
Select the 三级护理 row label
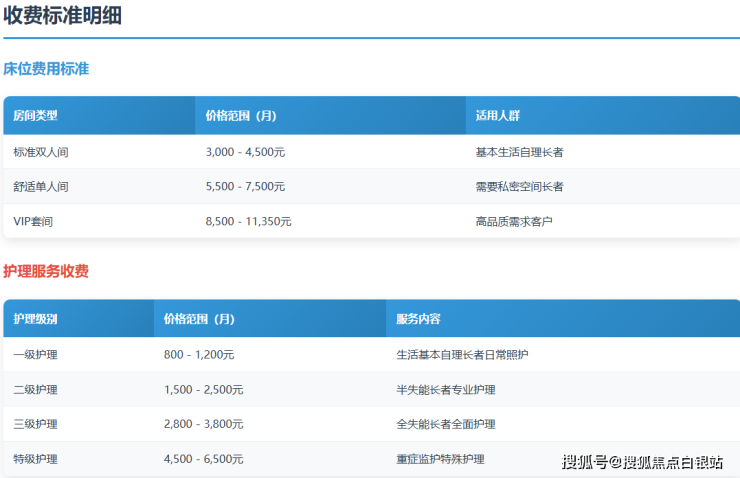tap(35, 424)
